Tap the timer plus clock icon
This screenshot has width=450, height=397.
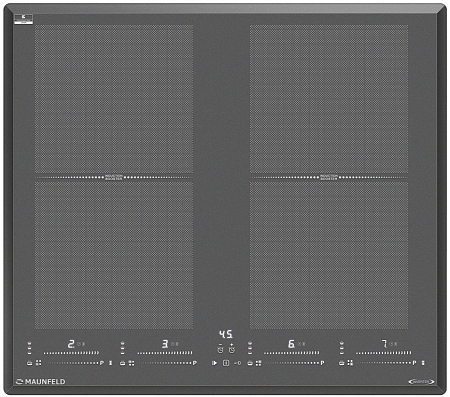point(232,350)
